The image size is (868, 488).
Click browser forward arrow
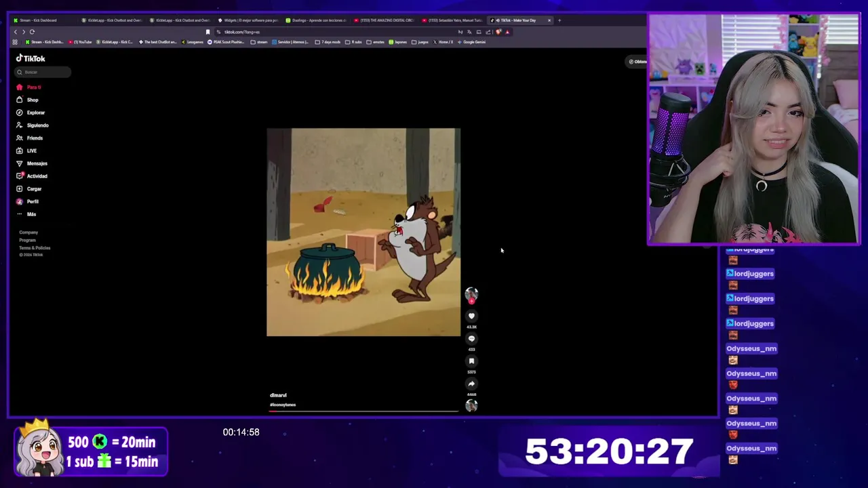[x=24, y=32]
